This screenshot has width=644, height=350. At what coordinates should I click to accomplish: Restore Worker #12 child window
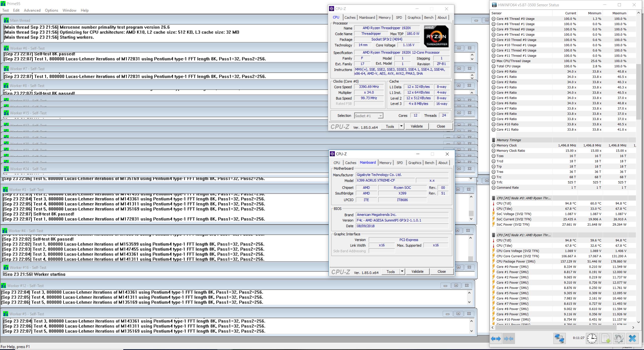coord(456,285)
